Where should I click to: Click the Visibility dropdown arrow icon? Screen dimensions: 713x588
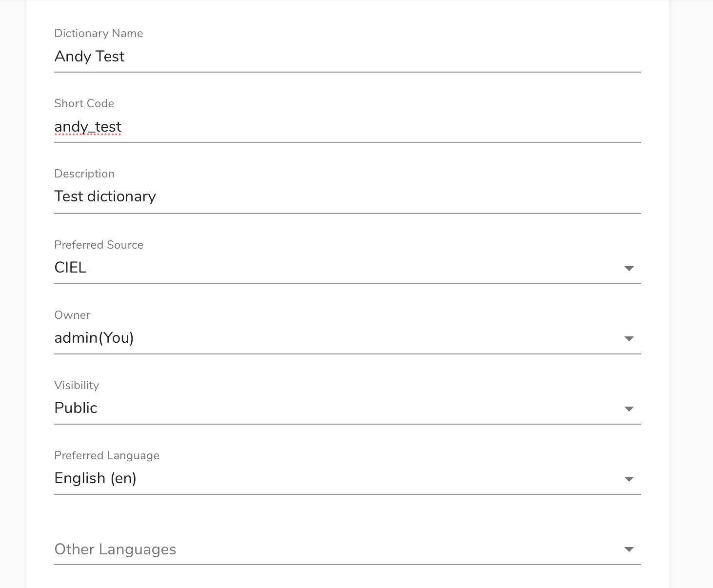click(x=629, y=409)
